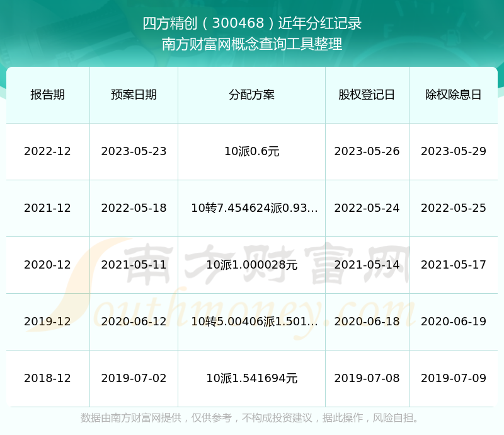Click the subtitle 南方财富网概念查询工具整理
Screen dimensions: 504x435
(252, 44)
